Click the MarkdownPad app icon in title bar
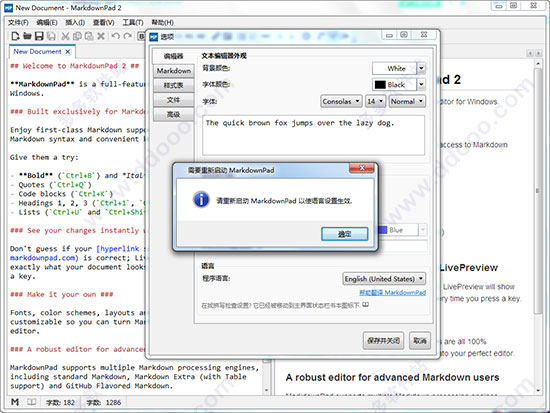The width and height of the screenshot is (550, 413). pyautogui.click(x=8, y=8)
